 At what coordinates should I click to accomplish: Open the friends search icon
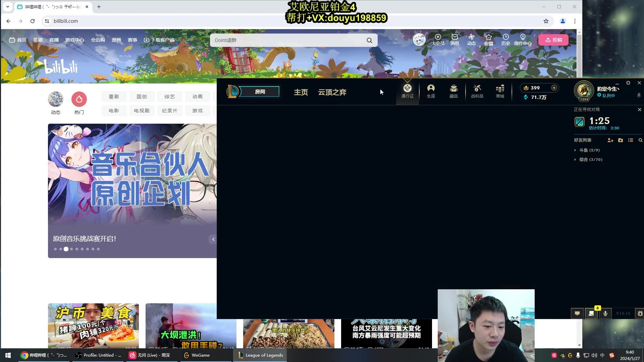(641, 140)
